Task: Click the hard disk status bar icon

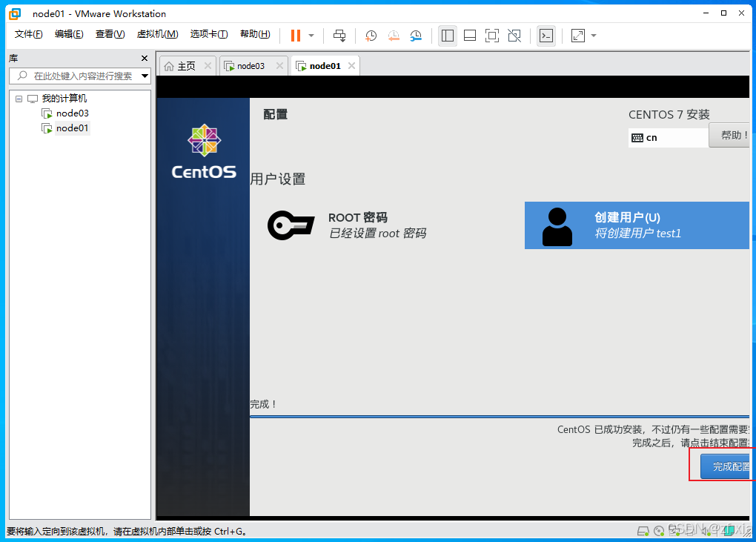Action: (643, 531)
